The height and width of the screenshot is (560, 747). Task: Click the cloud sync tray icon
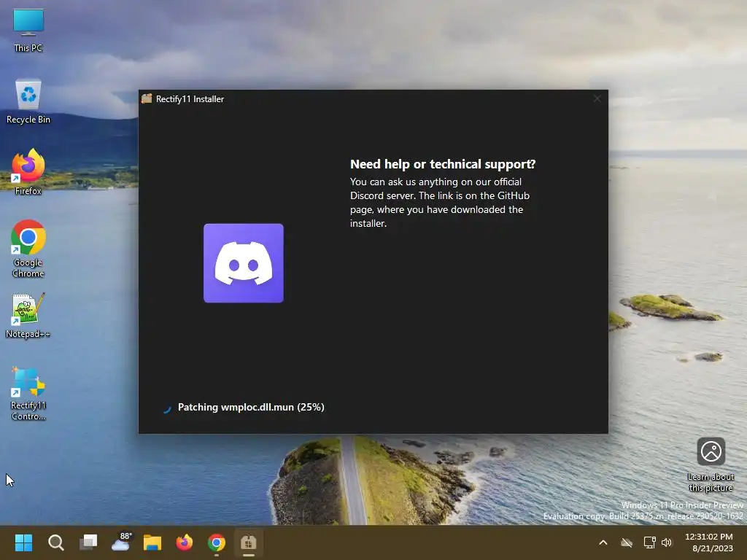click(x=627, y=542)
